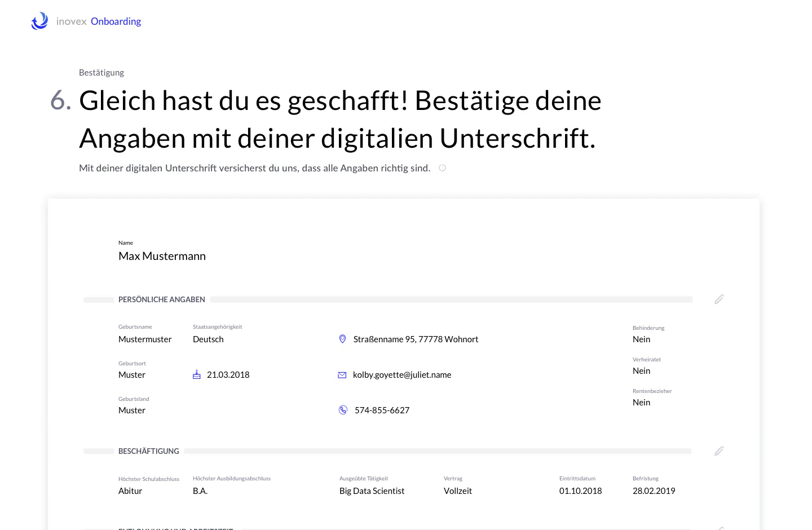This screenshot has height=530, width=812.
Task: Click the info icon beside signature hint
Action: [443, 168]
